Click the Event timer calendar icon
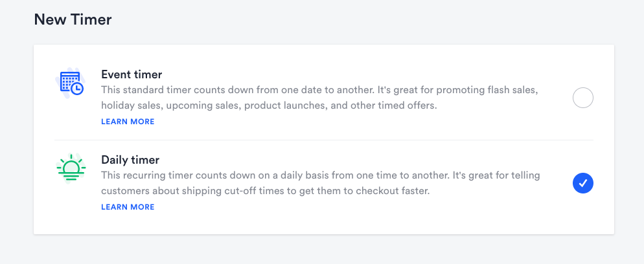This screenshot has width=644, height=264. point(71,83)
